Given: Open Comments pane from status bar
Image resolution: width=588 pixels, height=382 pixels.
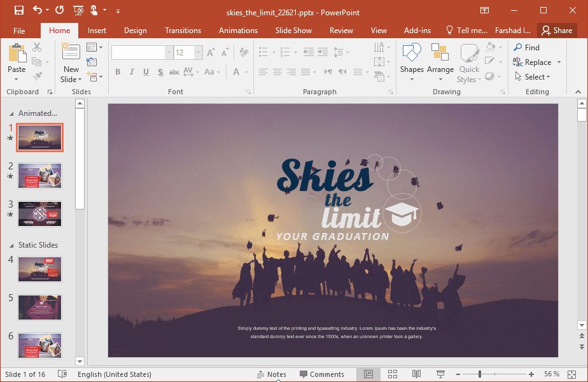Looking at the screenshot, I should (322, 374).
